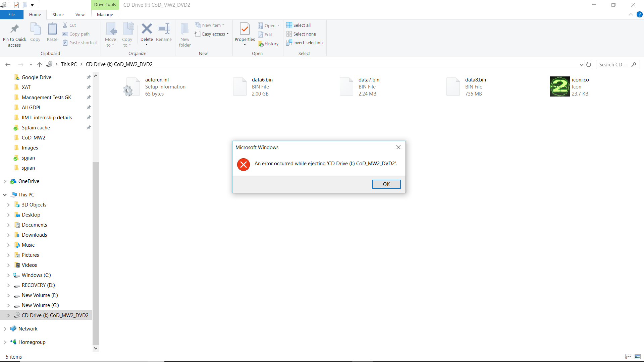This screenshot has height=362, width=644.
Task: Select the autorun.inf file
Action: (154, 86)
